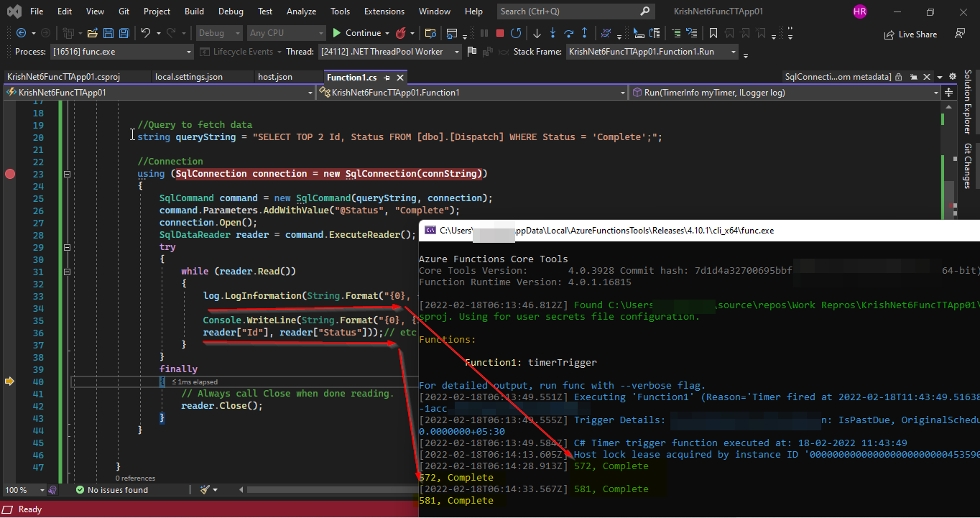
Task: Toggle the breakpoint on line 23
Action: point(10,174)
